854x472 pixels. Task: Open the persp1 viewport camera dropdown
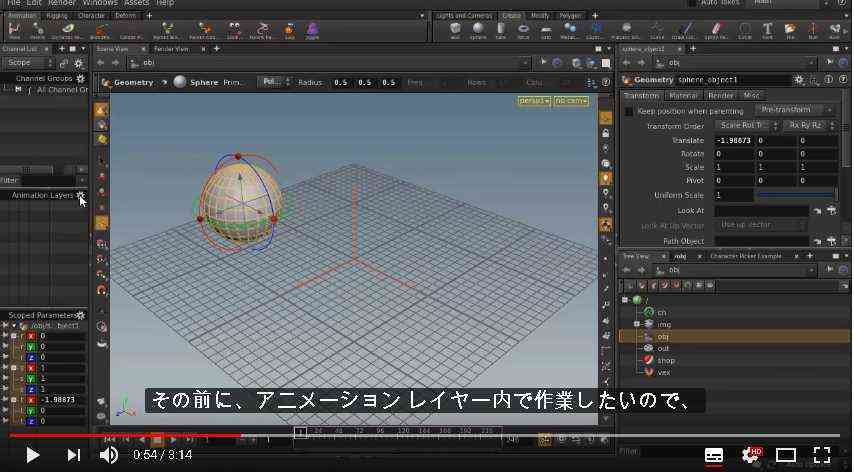(x=534, y=101)
